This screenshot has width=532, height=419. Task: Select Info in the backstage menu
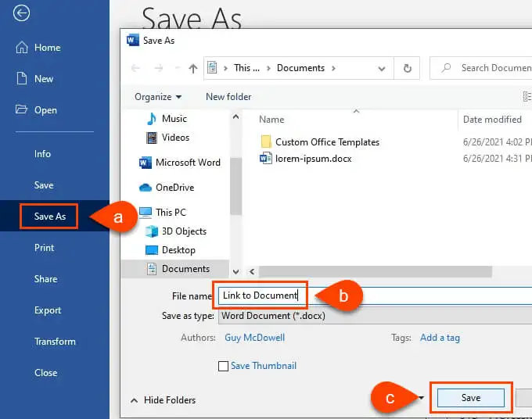point(42,154)
